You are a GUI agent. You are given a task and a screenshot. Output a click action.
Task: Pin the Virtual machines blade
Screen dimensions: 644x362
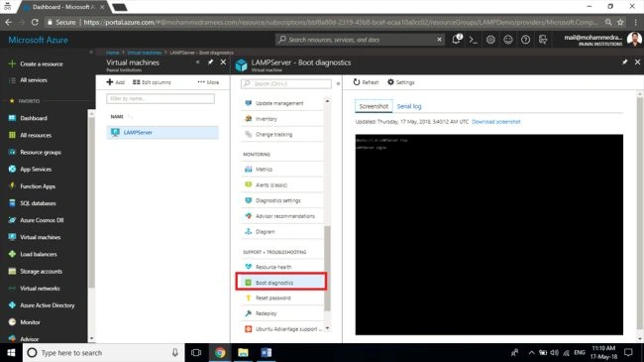point(210,62)
